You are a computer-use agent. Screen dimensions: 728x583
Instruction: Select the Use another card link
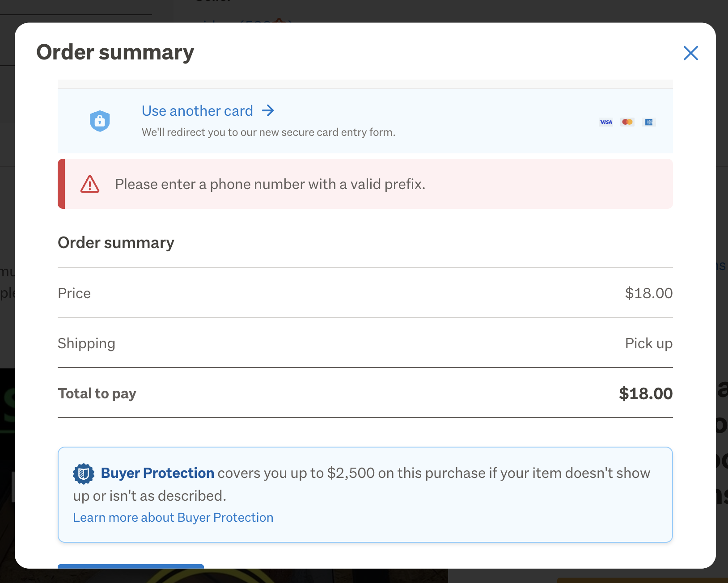(197, 111)
